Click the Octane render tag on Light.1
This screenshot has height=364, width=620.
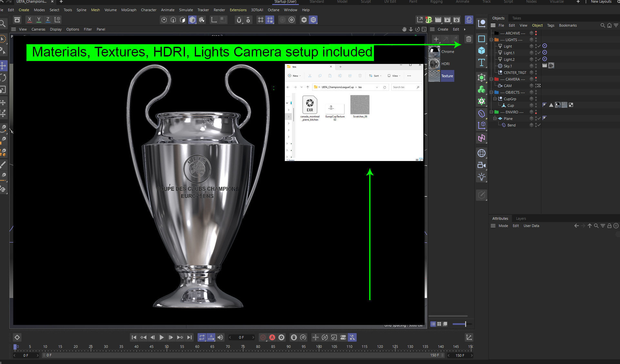click(x=545, y=53)
